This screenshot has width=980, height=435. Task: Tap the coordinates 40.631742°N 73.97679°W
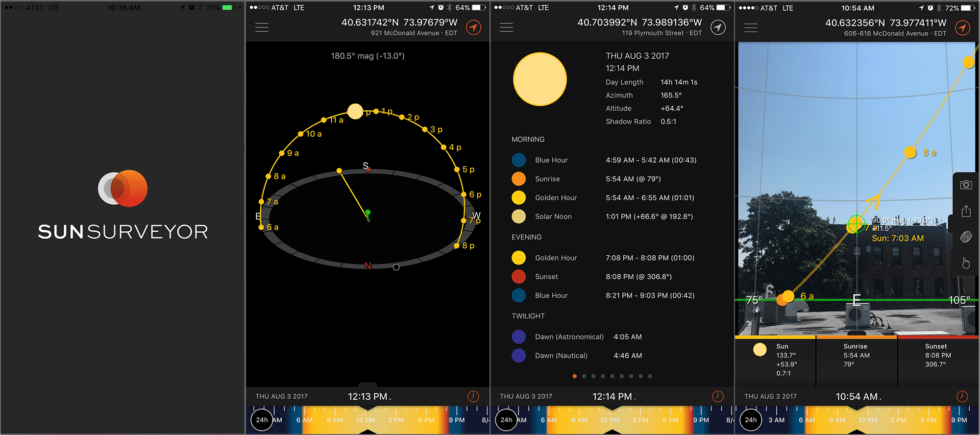point(399,23)
